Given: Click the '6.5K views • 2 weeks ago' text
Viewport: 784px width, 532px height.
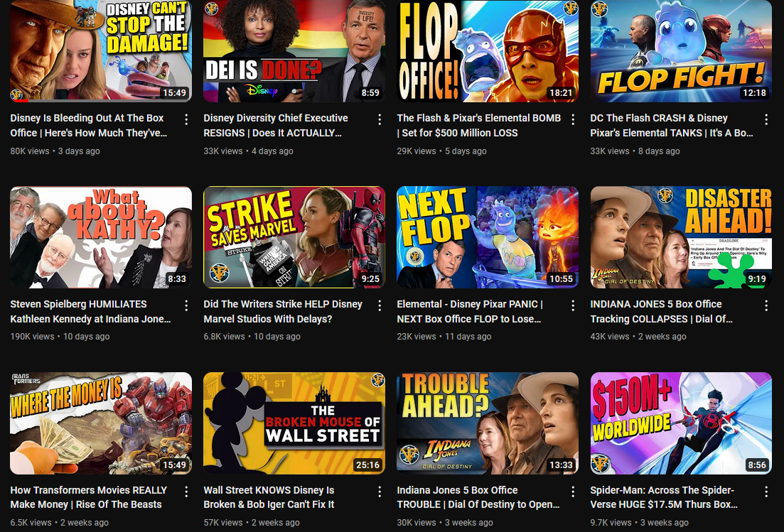Looking at the screenshot, I should click(x=60, y=523).
